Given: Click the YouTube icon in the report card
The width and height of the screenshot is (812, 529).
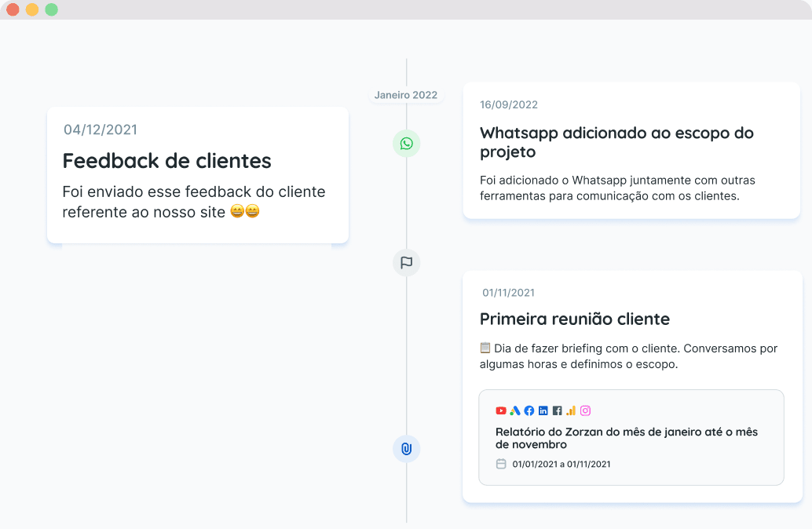Looking at the screenshot, I should (501, 410).
